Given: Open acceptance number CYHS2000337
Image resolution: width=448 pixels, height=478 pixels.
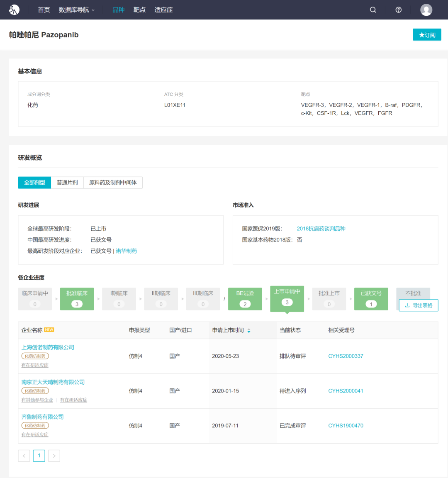Looking at the screenshot, I should [x=346, y=356].
